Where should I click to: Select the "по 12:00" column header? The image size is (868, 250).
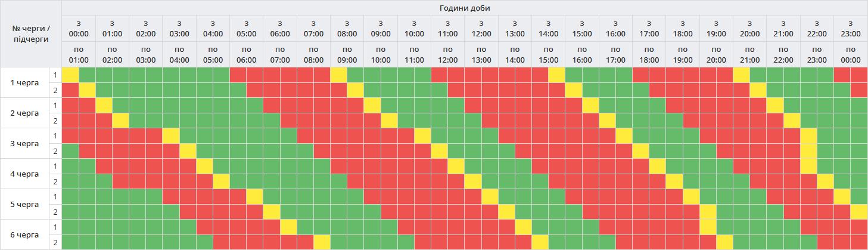click(x=448, y=54)
